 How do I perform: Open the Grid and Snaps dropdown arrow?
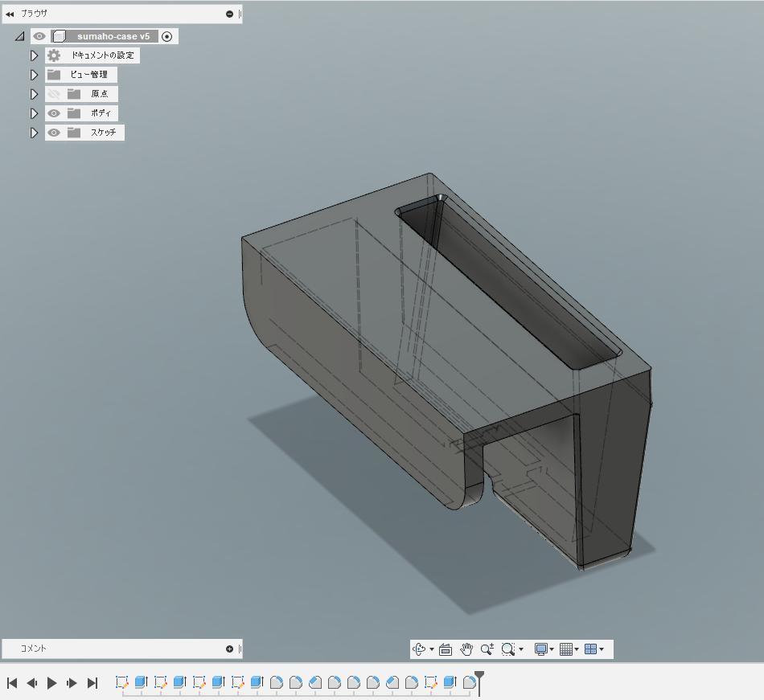[577, 649]
